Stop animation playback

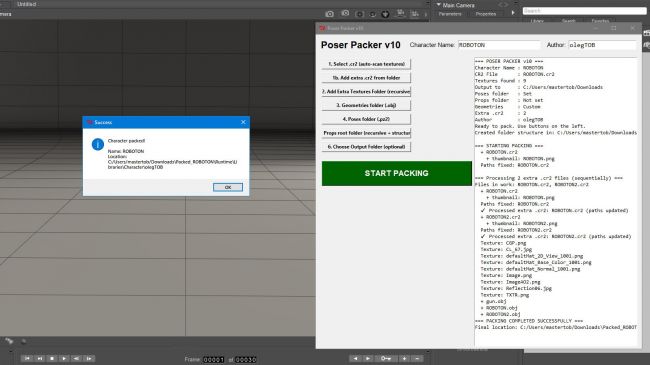52,358
